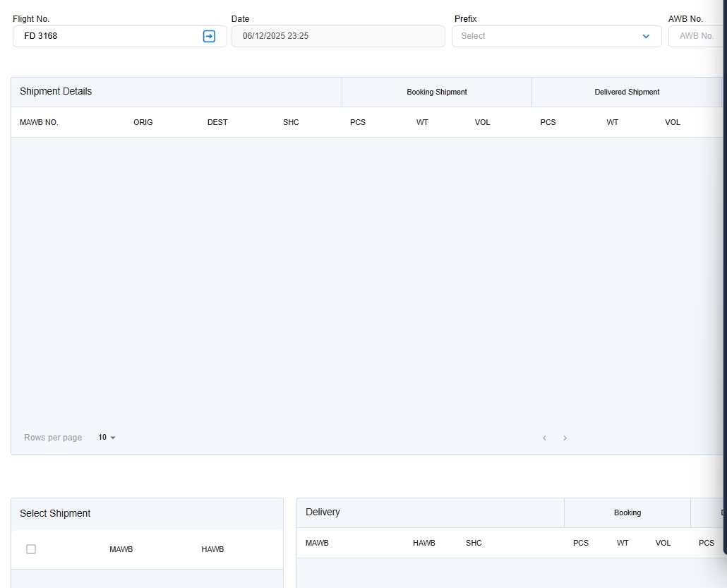Click SHC header in the Delivery table
The height and width of the screenshot is (588, 727).
[x=474, y=543]
